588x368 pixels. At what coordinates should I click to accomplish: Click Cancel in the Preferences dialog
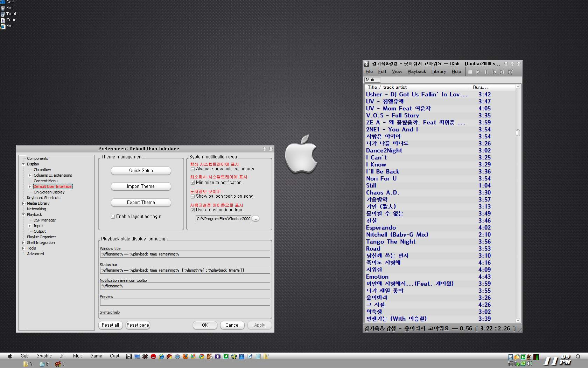click(232, 325)
